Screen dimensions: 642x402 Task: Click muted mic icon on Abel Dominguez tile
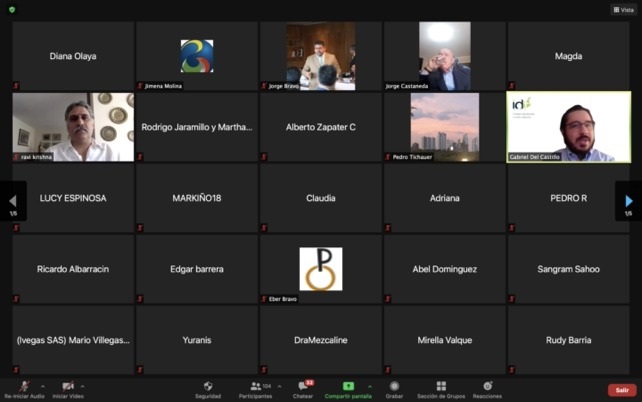(388, 298)
